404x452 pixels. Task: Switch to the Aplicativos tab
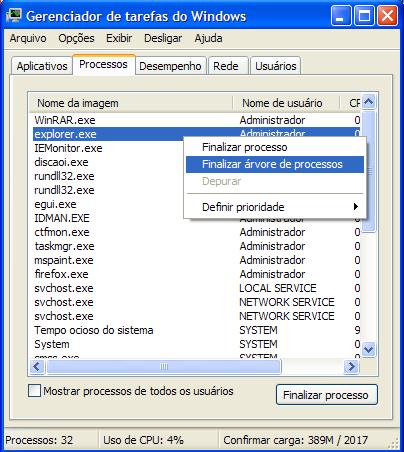[x=42, y=66]
